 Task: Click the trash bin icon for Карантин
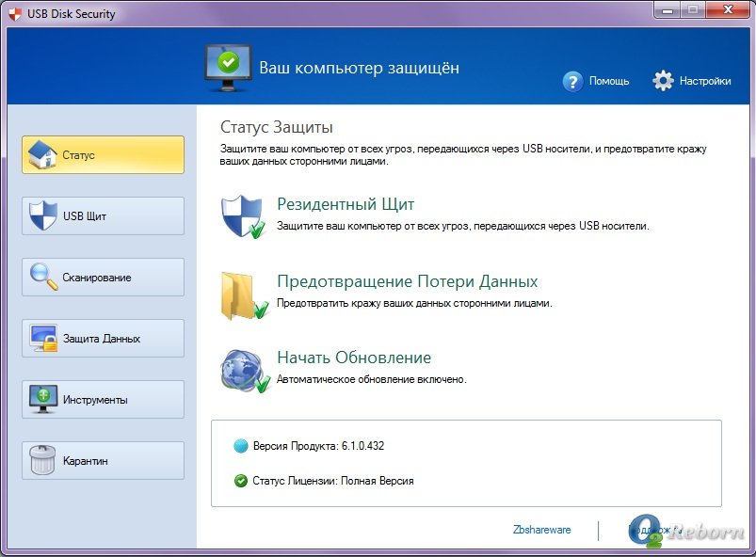42,460
